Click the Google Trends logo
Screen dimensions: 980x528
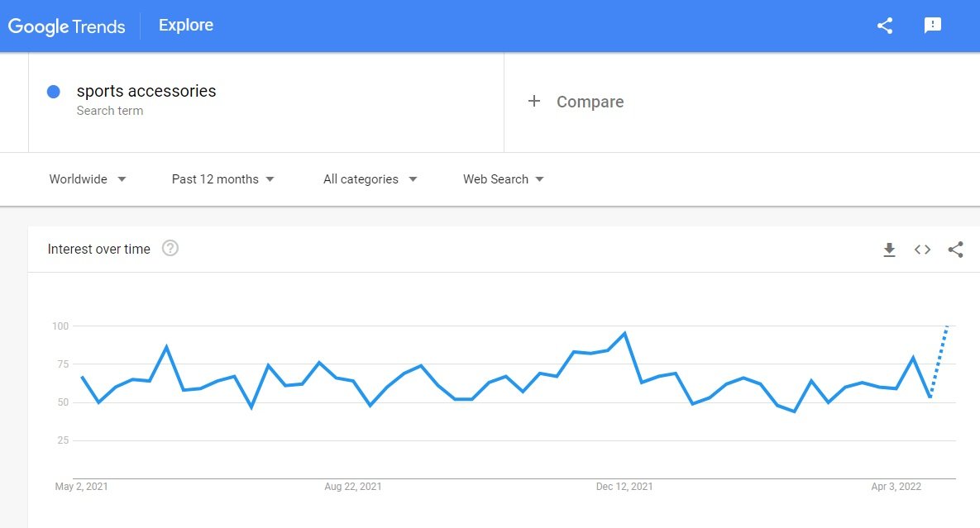[x=66, y=26]
